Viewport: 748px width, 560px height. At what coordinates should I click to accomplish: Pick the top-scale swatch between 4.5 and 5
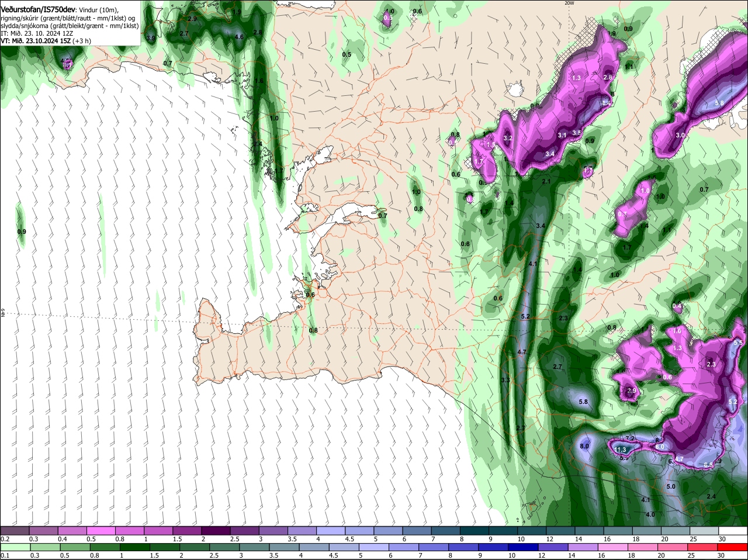click(360, 531)
